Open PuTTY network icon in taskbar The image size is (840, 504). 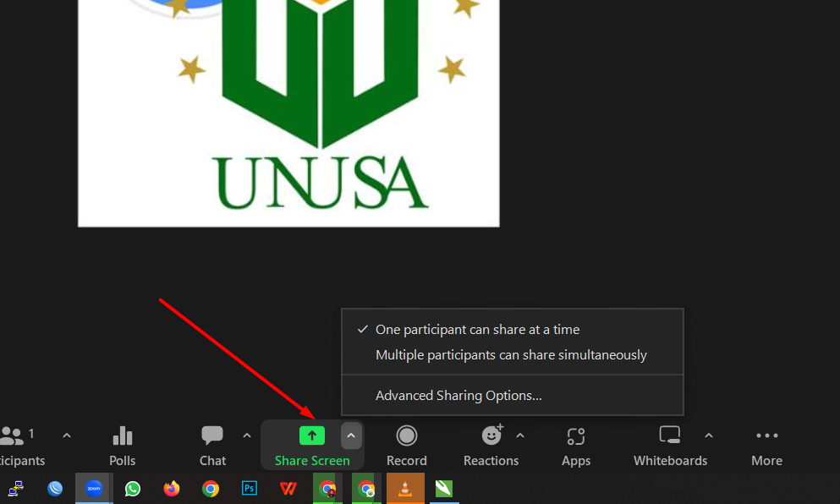[x=15, y=489]
